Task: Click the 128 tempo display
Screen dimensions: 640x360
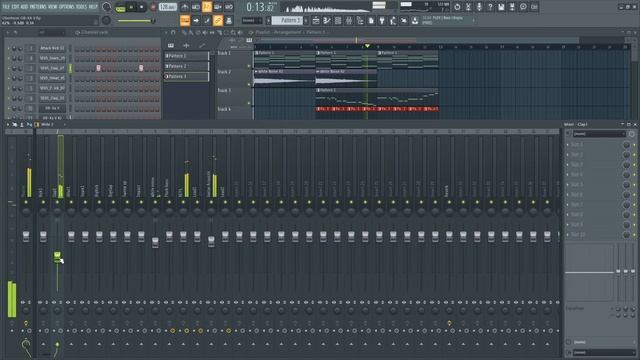Action: tap(168, 7)
